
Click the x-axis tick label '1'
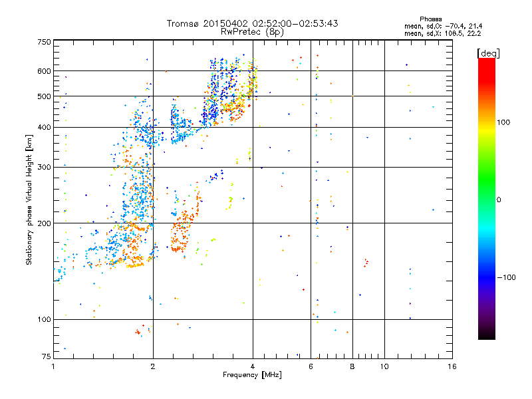pyautogui.click(x=53, y=366)
